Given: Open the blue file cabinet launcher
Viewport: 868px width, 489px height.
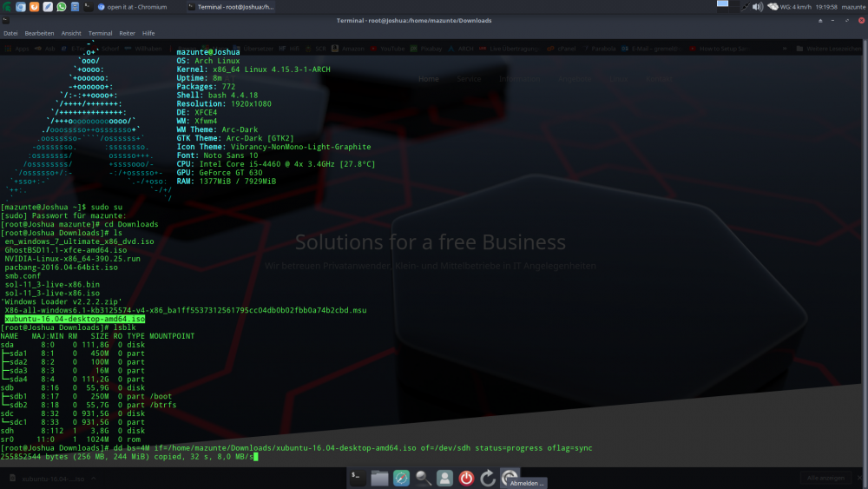Looking at the screenshot, I should [x=75, y=7].
